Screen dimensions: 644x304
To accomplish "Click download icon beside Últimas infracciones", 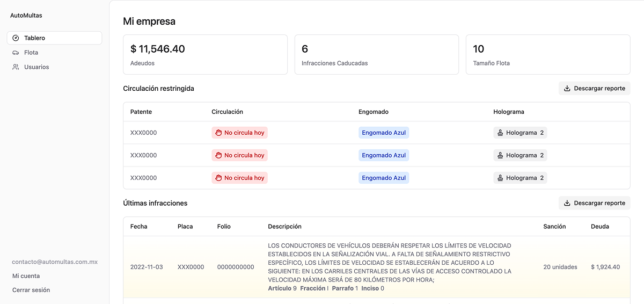I will [x=567, y=203].
